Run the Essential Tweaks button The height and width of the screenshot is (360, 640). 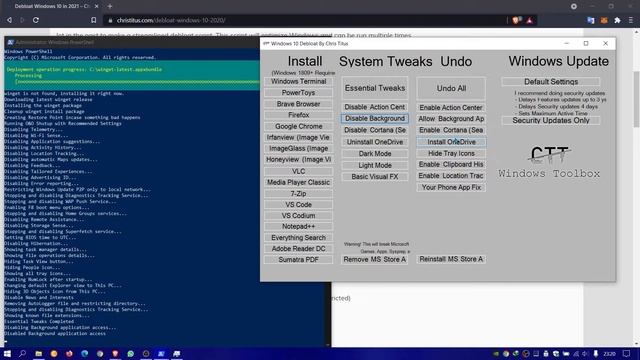click(375, 88)
